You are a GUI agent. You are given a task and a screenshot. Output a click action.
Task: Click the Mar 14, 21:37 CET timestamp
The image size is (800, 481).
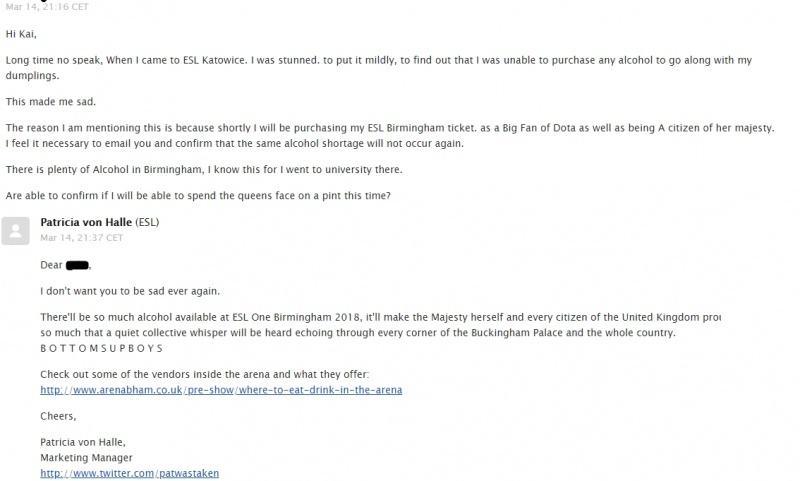[x=82, y=238]
